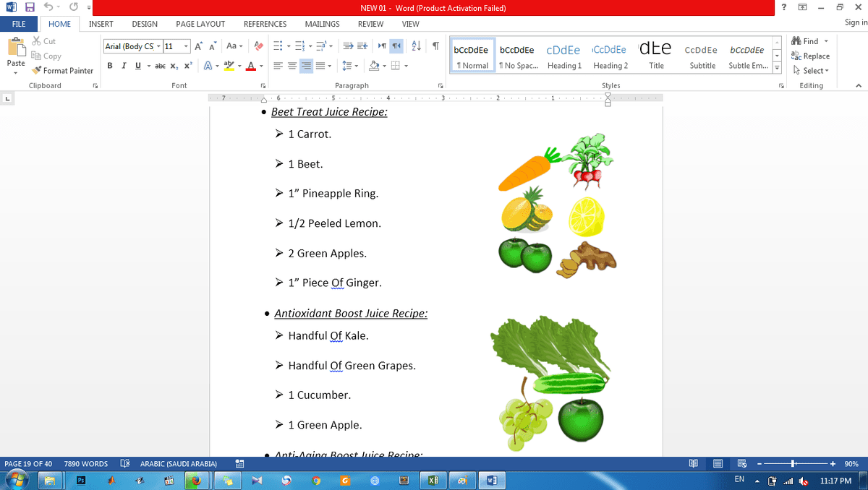Screen dimensions: 868x490
Task: Click ARABIC (SAUDI ARABIA) language indicator
Action: coord(178,464)
